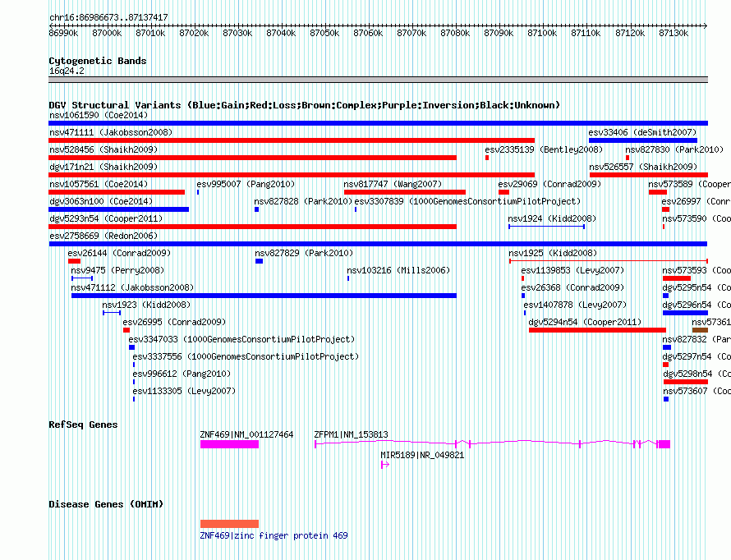Click the last ZFPM1 exon block
The height and width of the screenshot is (560, 731).
pyautogui.click(x=664, y=444)
